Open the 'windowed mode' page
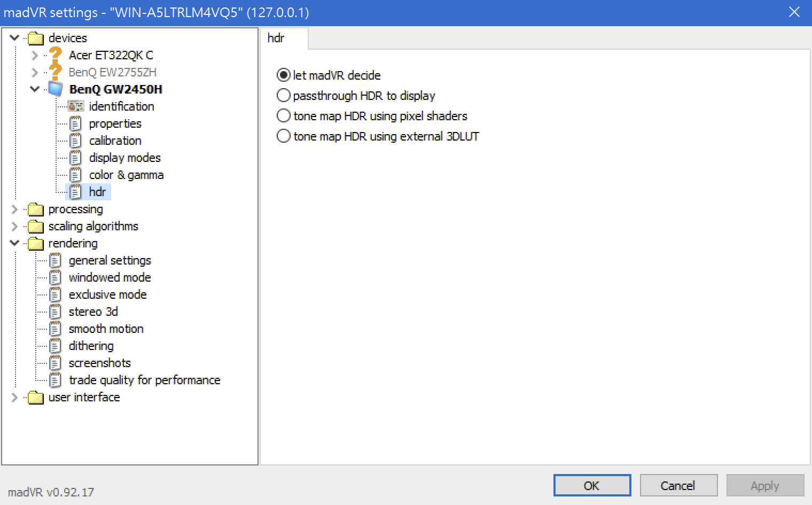812x505 pixels. (110, 277)
